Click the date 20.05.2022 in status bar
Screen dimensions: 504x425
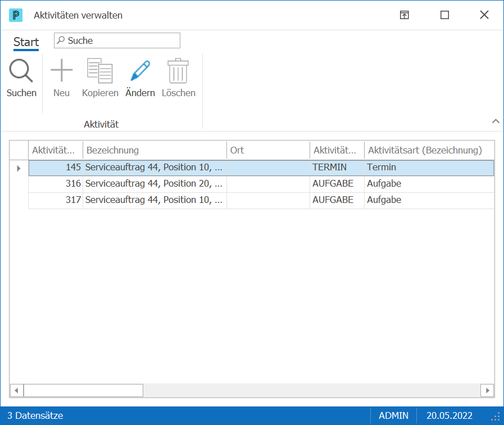pos(449,415)
